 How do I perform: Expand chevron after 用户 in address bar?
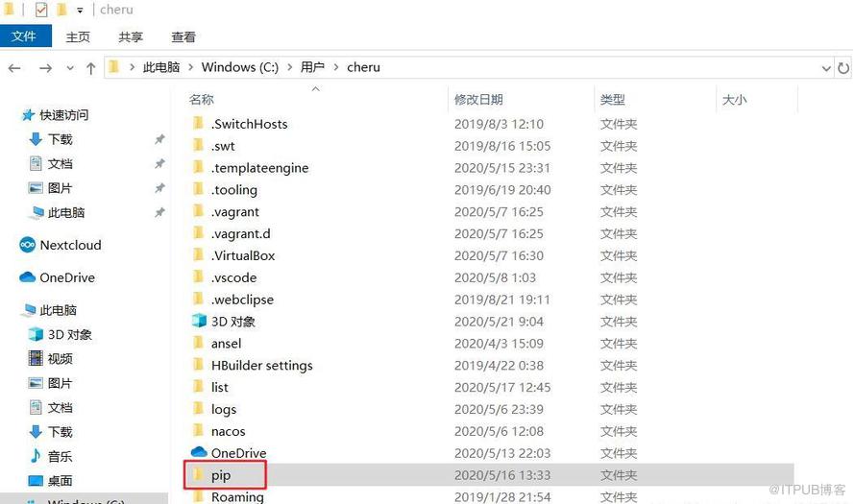pos(336,67)
